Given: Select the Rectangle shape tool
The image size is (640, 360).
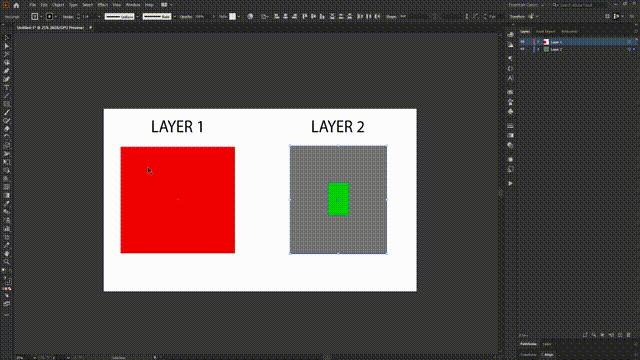Looking at the screenshot, I should pyautogui.click(x=7, y=104).
